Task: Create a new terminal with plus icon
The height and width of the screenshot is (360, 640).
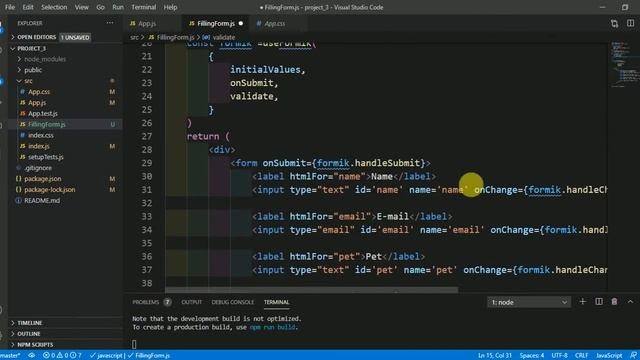Action: click(x=582, y=302)
